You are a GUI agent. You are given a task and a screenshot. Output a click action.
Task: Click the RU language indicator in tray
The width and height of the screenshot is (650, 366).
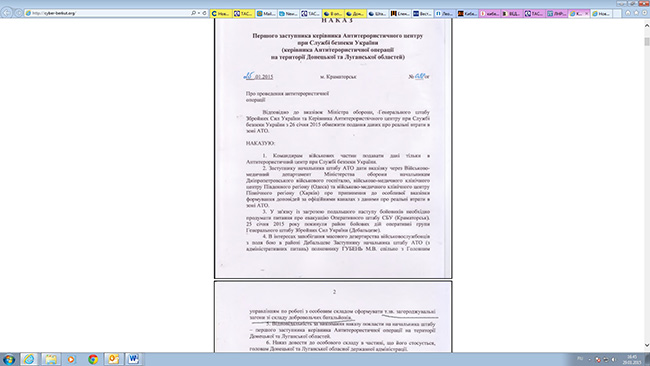[x=580, y=359]
